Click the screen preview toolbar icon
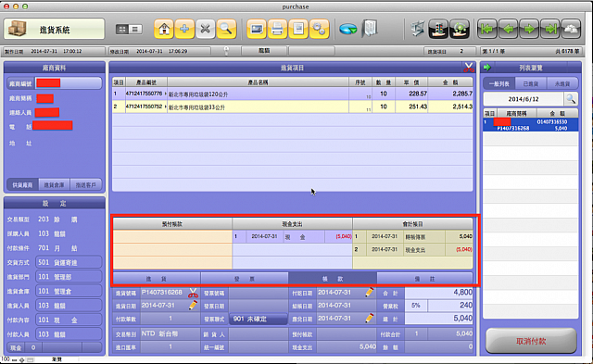 point(257,29)
